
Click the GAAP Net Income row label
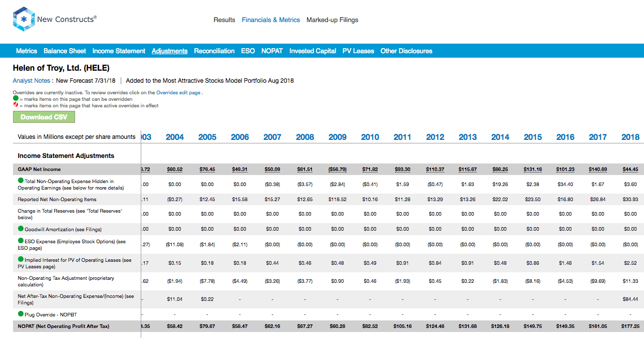pos(39,170)
